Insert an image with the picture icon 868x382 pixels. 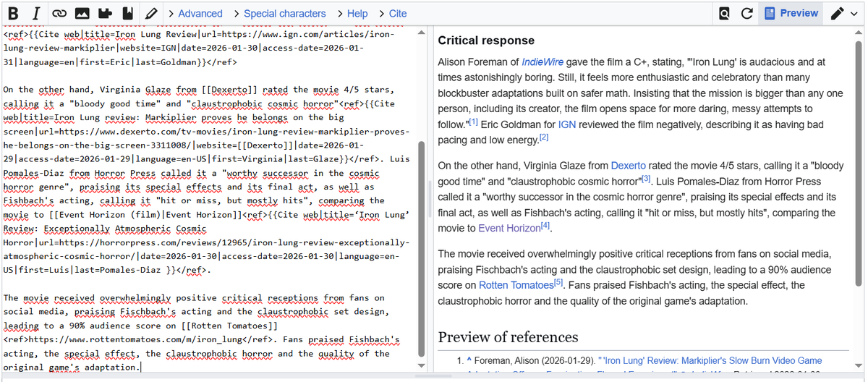coord(82,14)
